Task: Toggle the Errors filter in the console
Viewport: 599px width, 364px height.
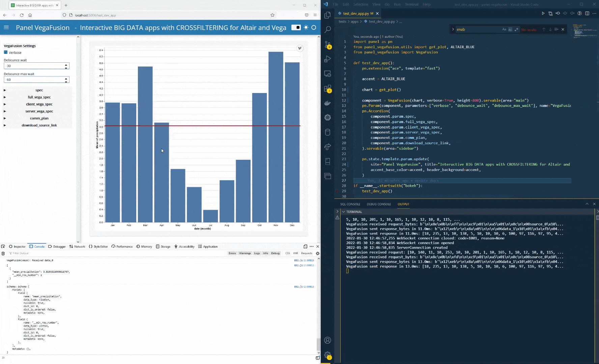Action: 232,253
